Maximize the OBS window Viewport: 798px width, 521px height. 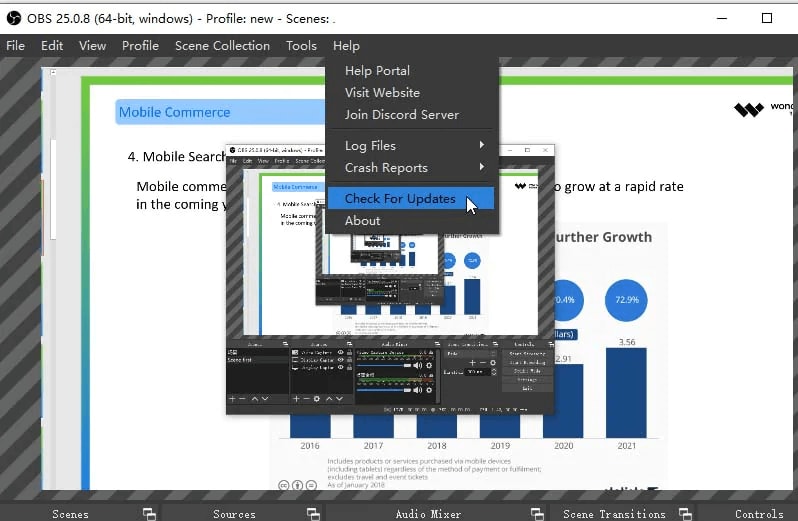pyautogui.click(x=766, y=18)
